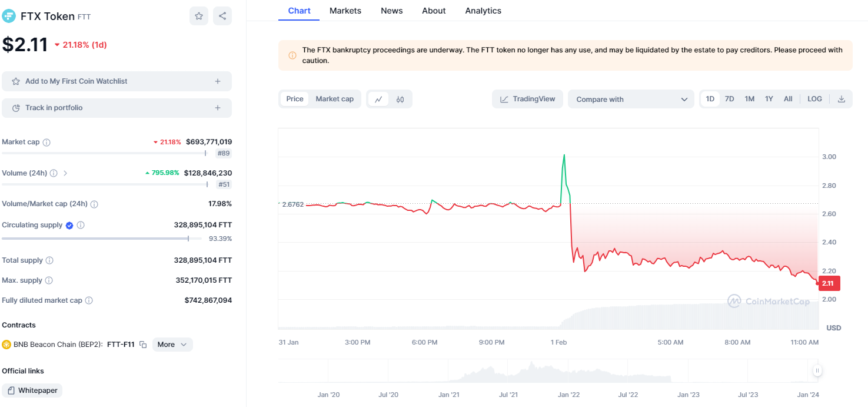This screenshot has width=868, height=407.
Task: Click the Volume/Market cap info icon
Action: pyautogui.click(x=94, y=204)
